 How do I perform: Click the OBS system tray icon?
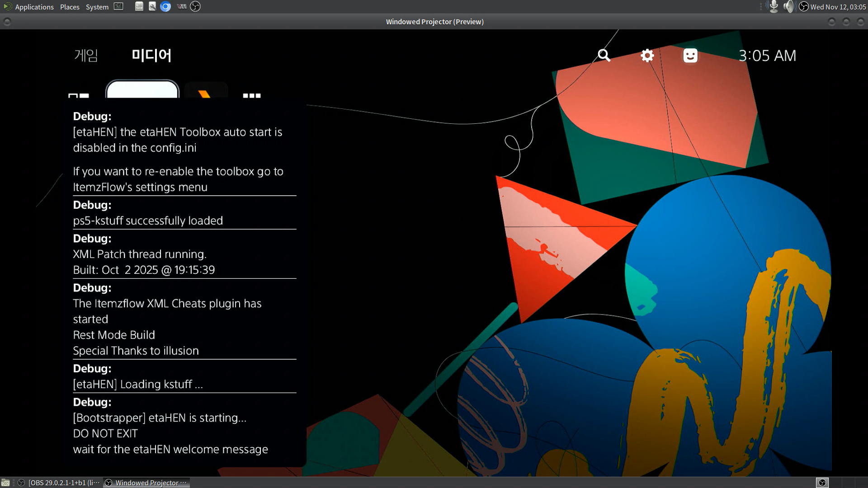[x=804, y=6]
